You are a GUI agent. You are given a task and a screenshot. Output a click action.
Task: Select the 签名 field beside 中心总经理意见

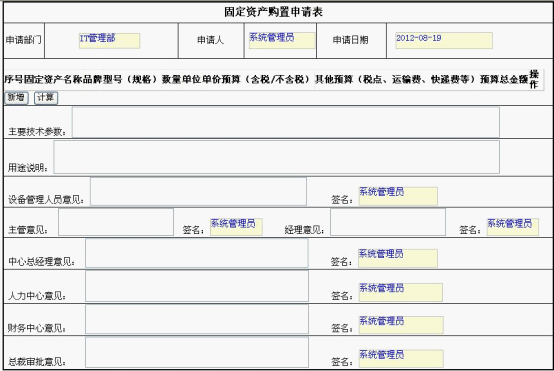click(x=398, y=258)
